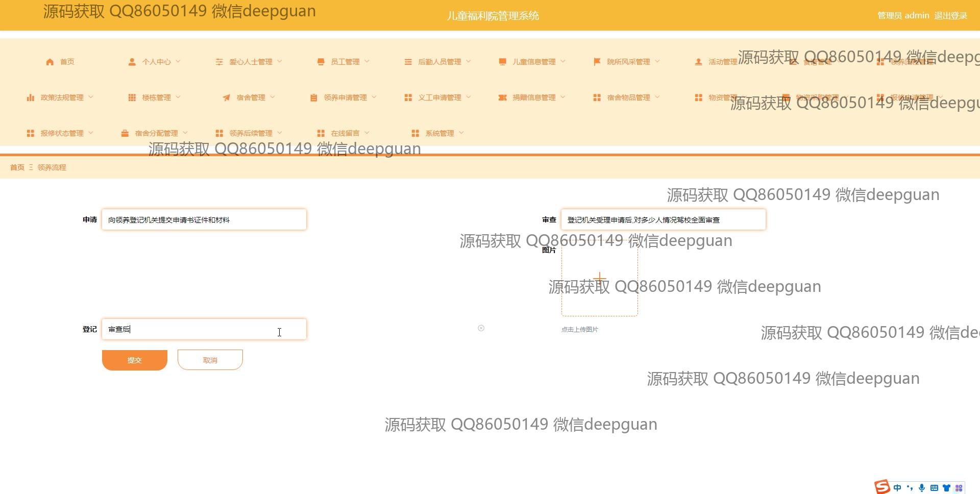Screen dimensions: 980x494
Task: Click the microphone icon in the IME toolbar
Action: point(921,488)
